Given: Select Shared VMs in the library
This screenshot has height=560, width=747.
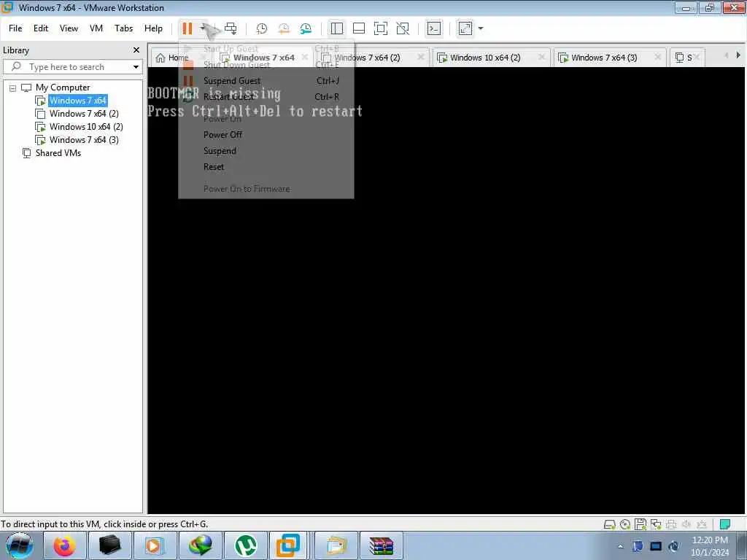Looking at the screenshot, I should pos(58,153).
